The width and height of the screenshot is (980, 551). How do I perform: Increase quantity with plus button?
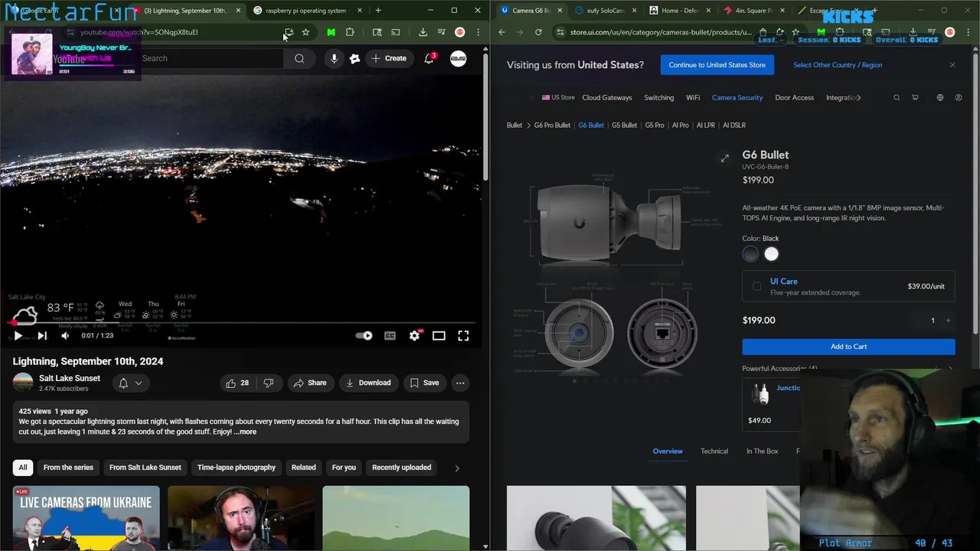point(948,321)
